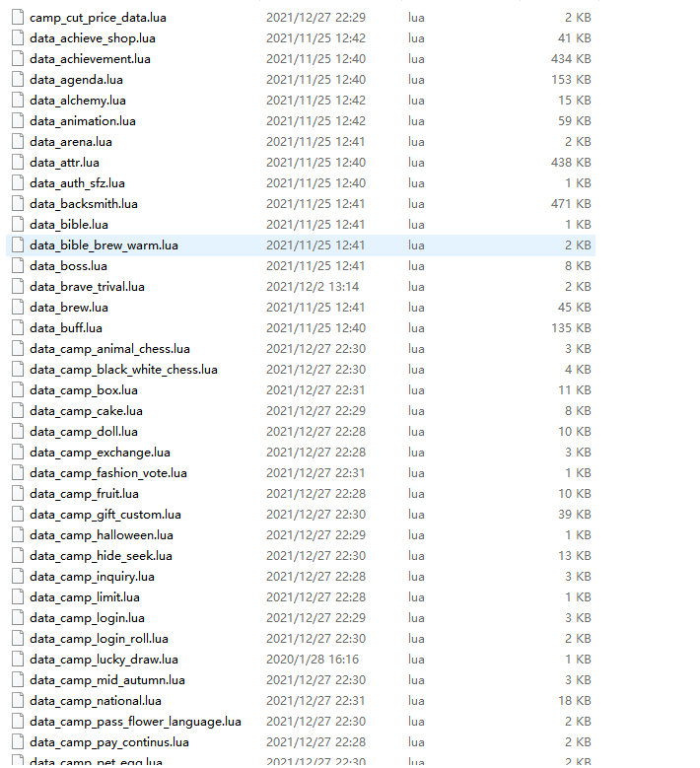Select data_camp_pass_flower_language.lua in the list
Image resolution: width=700 pixels, height=768 pixels.
point(135,722)
